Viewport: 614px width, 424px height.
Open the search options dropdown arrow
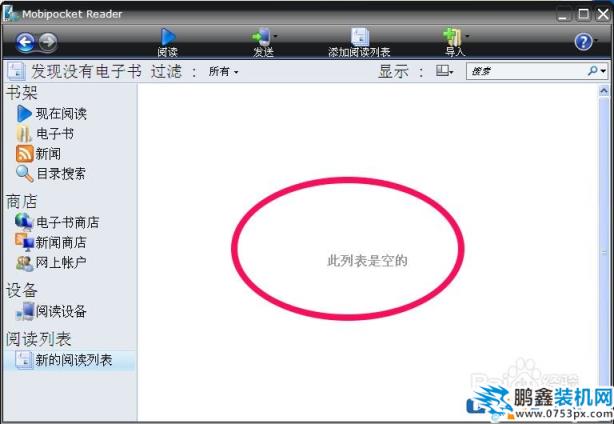(x=603, y=72)
